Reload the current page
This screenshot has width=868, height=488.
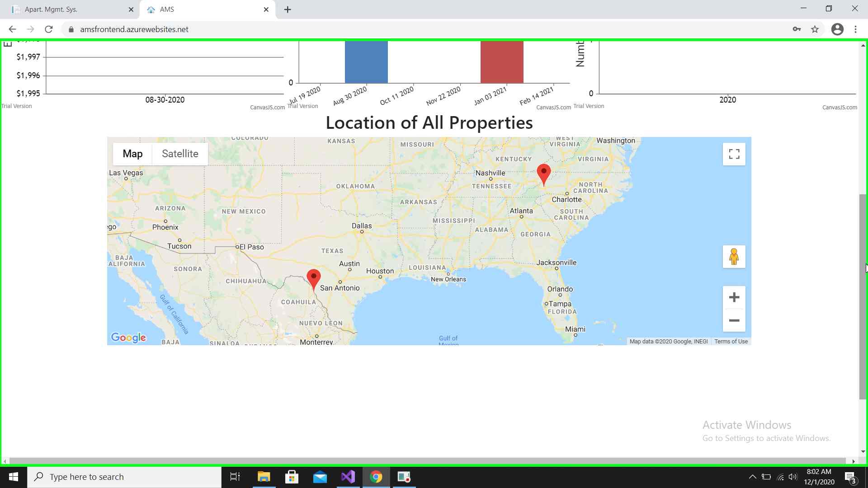tap(49, 29)
